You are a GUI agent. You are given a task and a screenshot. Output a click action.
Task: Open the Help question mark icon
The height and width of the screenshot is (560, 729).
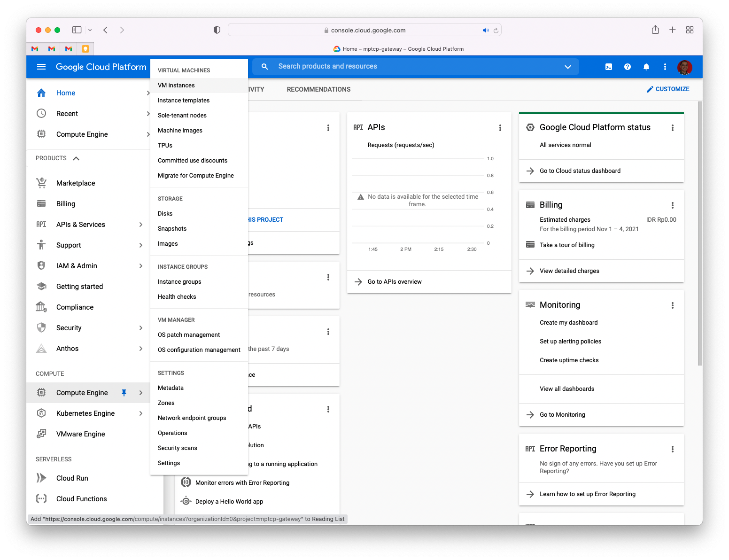click(x=628, y=67)
